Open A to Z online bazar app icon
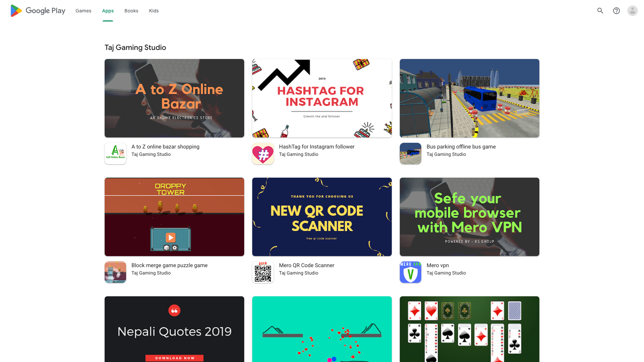This screenshot has height=362, width=644. pyautogui.click(x=115, y=154)
